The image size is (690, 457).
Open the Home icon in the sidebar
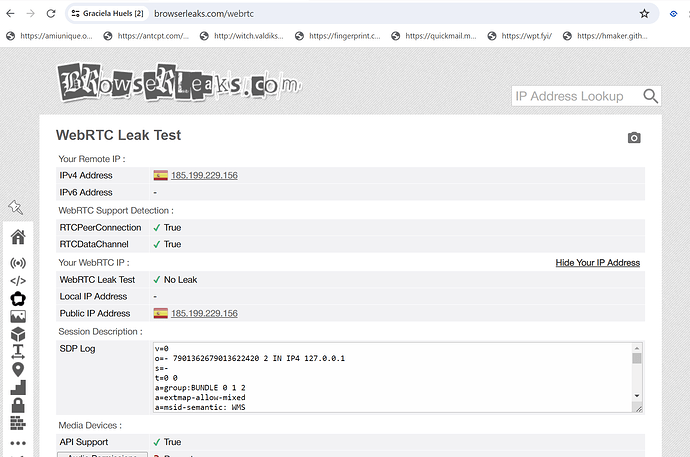click(x=18, y=237)
